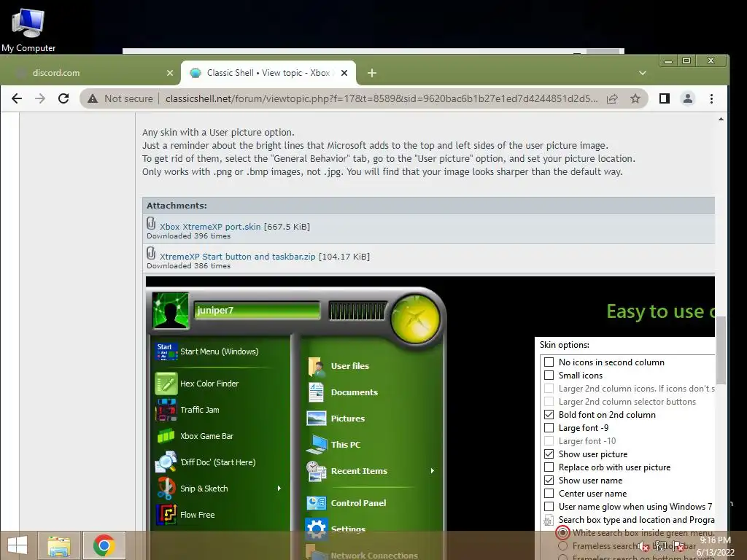The width and height of the screenshot is (747, 560).
Task: Click the page vertical scrollbar thumb
Action: coord(721,350)
